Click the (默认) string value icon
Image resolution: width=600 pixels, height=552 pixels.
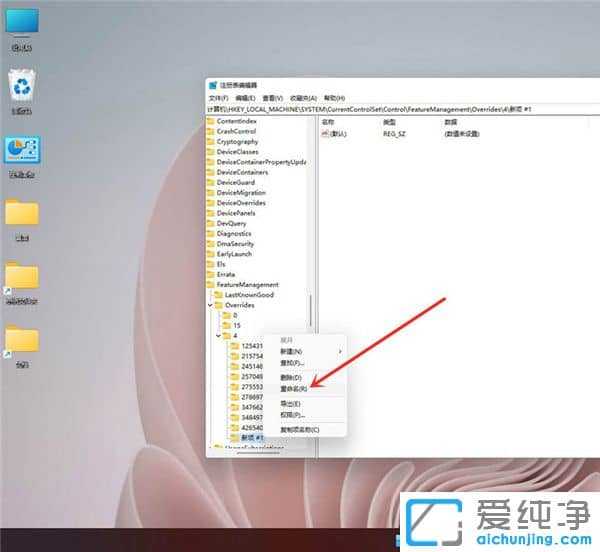click(325, 134)
